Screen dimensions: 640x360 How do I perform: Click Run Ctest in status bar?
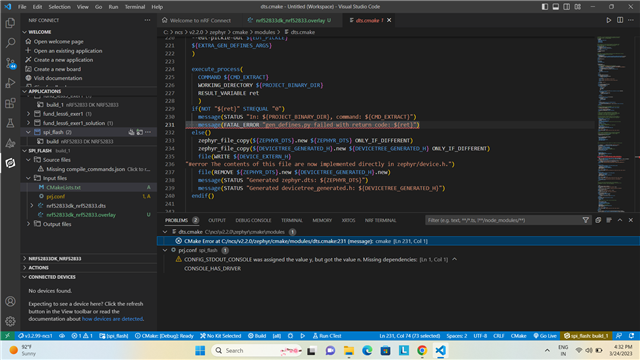point(327,336)
